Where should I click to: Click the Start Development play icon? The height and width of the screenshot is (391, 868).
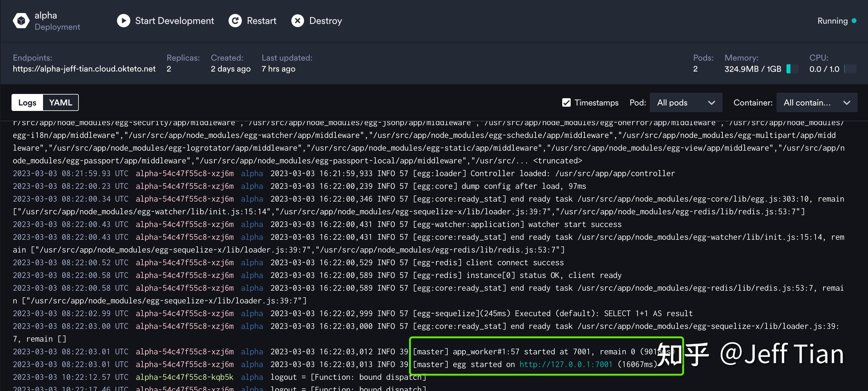tap(124, 21)
